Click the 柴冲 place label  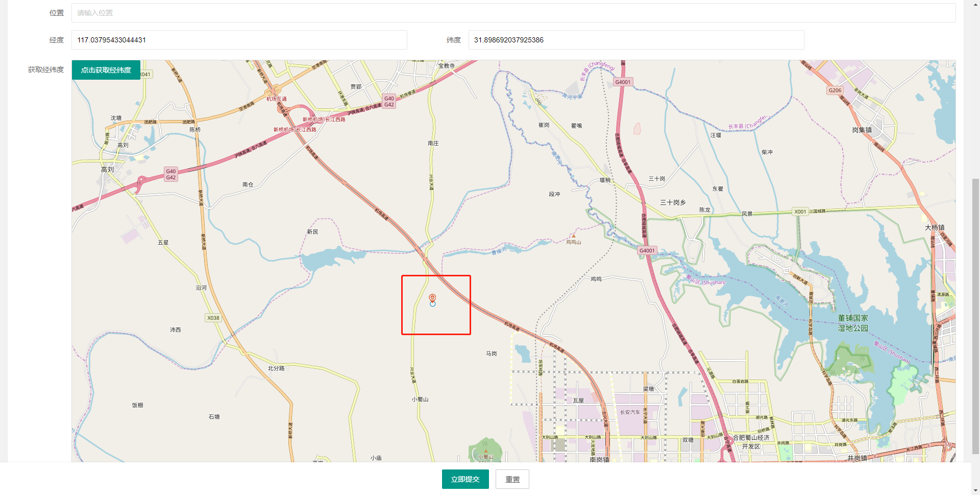coord(767,152)
